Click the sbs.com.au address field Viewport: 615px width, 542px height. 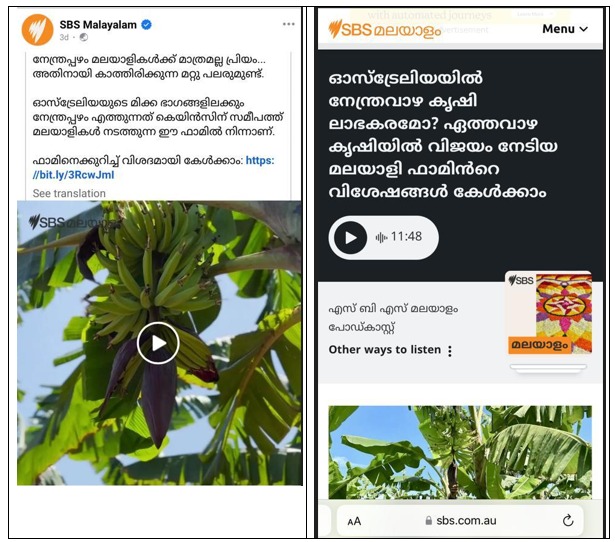(460, 521)
